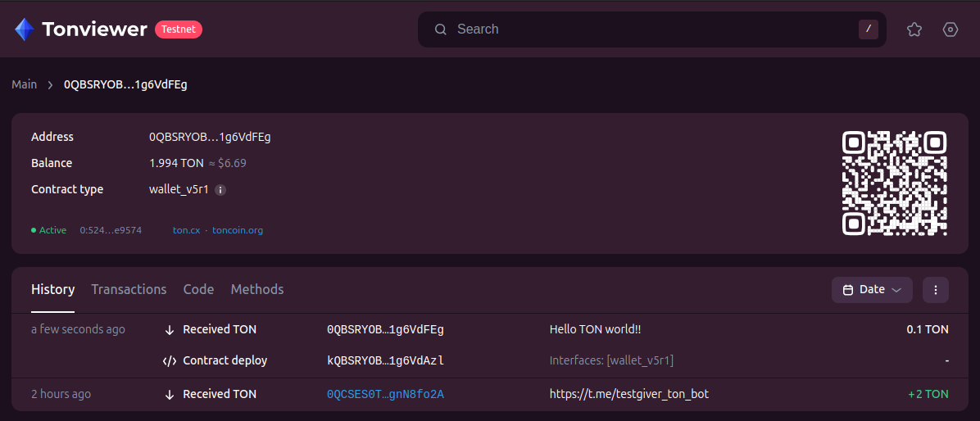Click the search magnifier icon
980x421 pixels.
441,29
